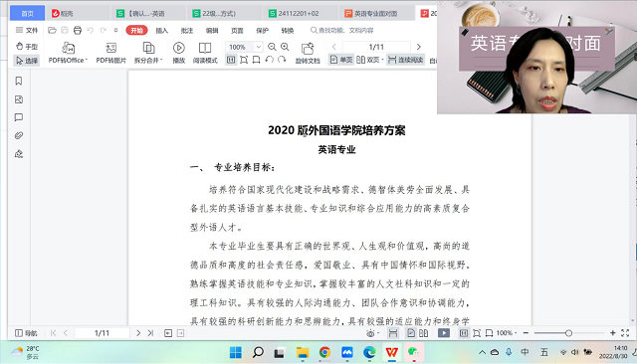This screenshot has width=637, height=364.
Task: Undo the last action
Action: click(x=91, y=30)
